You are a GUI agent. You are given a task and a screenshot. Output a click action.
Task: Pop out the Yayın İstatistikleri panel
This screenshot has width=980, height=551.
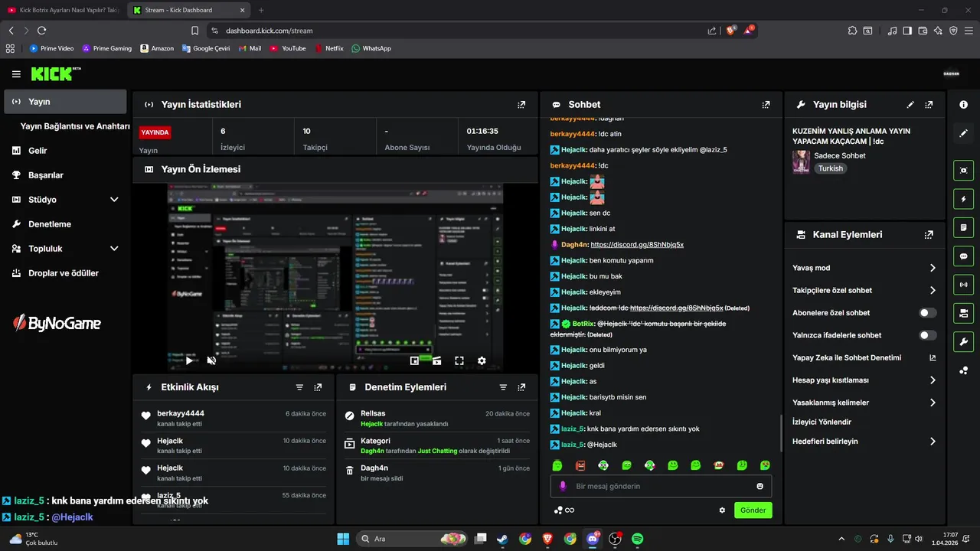pyautogui.click(x=521, y=105)
